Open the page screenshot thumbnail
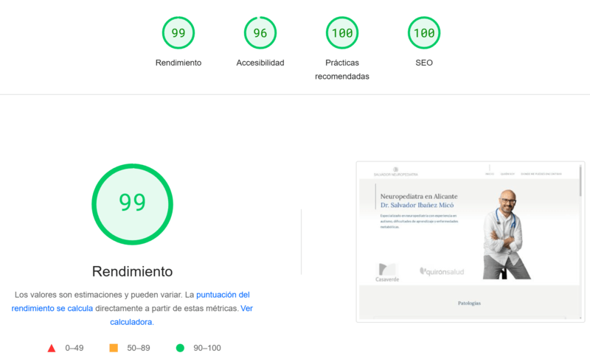Screen dimensions: 590x364 click(x=471, y=242)
